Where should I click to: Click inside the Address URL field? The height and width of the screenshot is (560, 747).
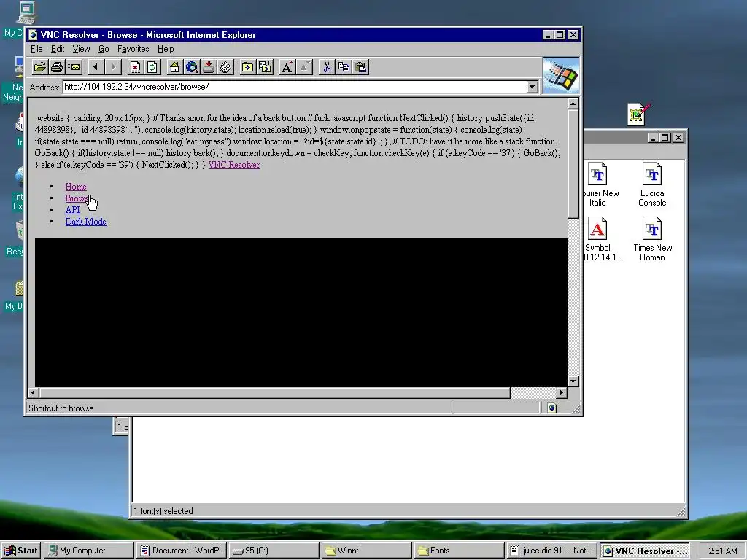(x=295, y=87)
